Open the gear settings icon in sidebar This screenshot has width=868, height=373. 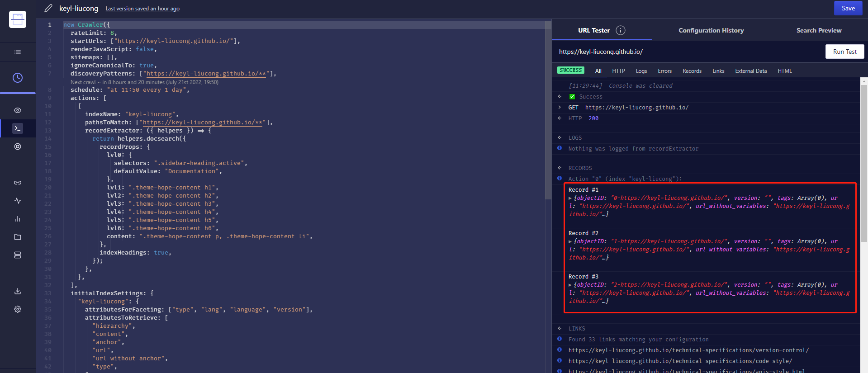coord(18,309)
